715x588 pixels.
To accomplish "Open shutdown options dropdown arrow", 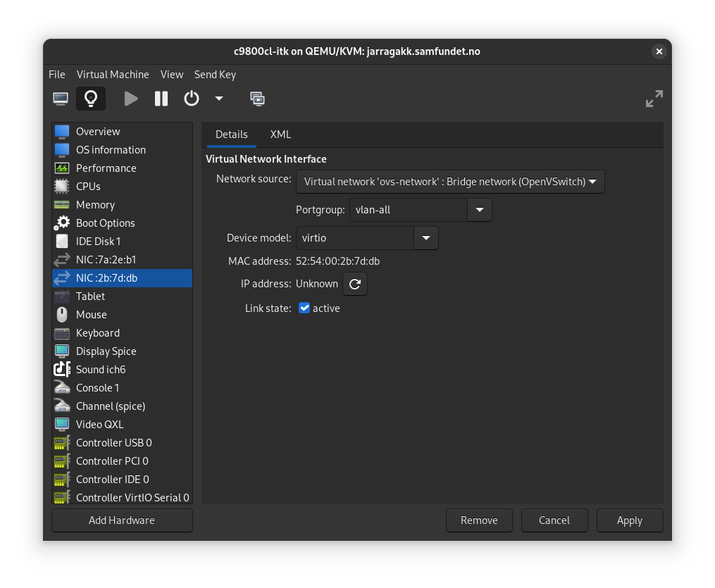I will click(x=219, y=99).
